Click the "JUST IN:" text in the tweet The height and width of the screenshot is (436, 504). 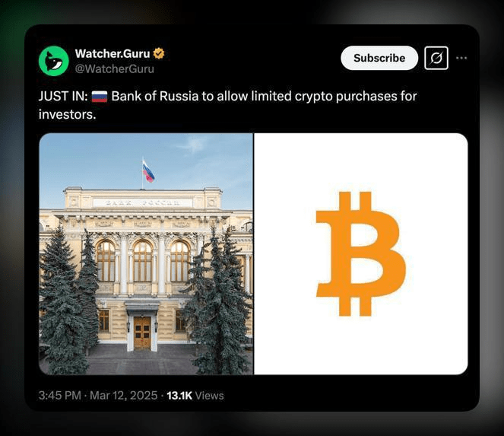63,97
